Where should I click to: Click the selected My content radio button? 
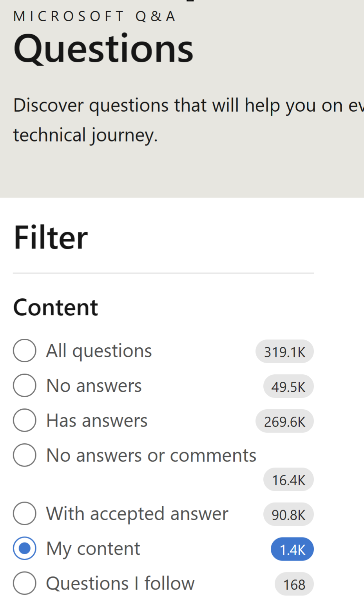click(x=25, y=548)
